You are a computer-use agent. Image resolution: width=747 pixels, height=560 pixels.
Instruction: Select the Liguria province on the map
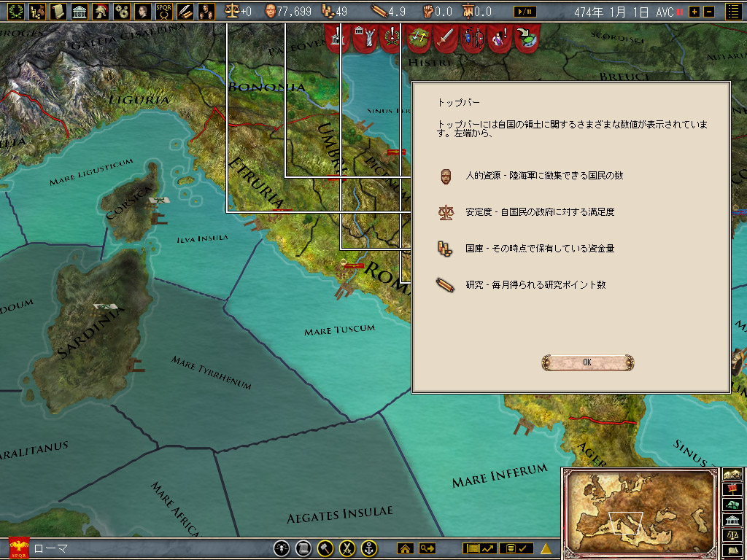(139, 100)
